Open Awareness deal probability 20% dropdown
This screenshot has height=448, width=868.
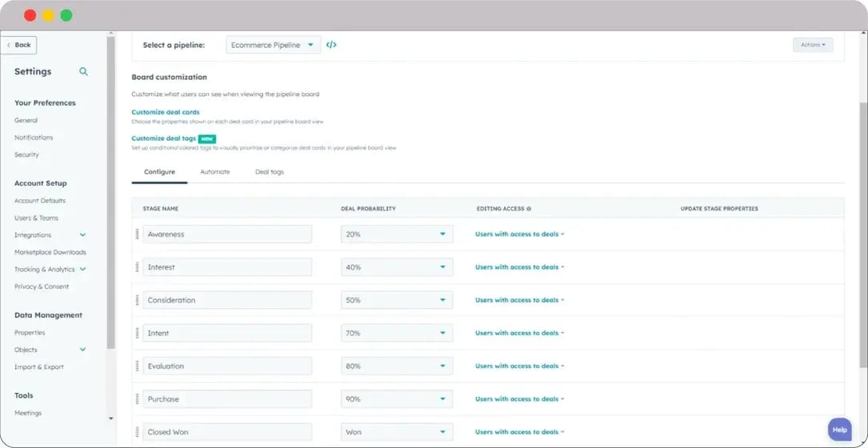click(397, 234)
